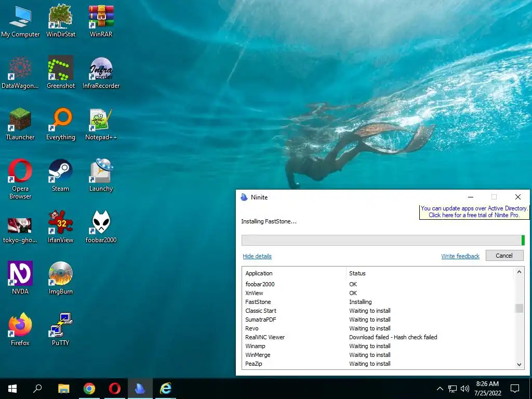Open My Computer desktop icon
Screen dimensions: 532x399
pos(20,22)
